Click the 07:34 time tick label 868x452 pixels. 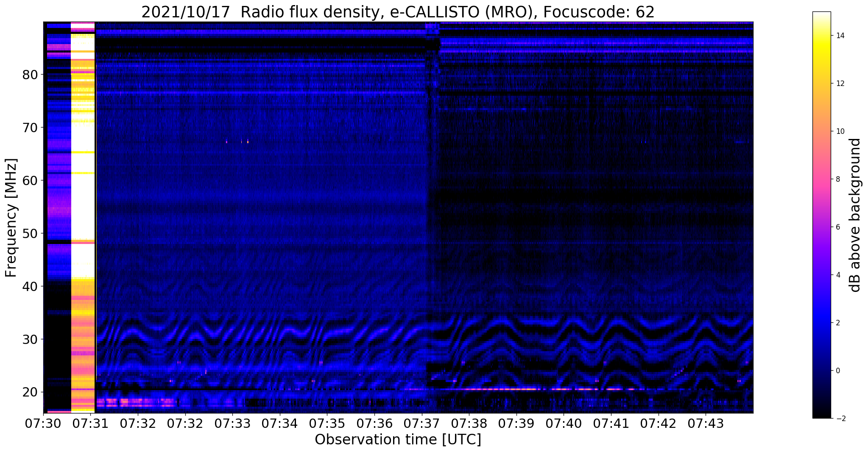[x=280, y=423]
